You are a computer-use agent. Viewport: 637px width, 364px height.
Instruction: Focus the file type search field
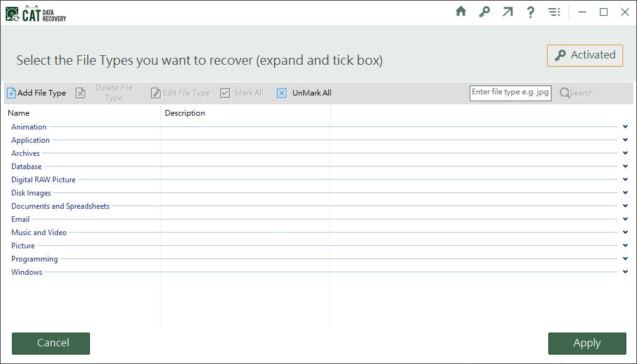point(510,92)
